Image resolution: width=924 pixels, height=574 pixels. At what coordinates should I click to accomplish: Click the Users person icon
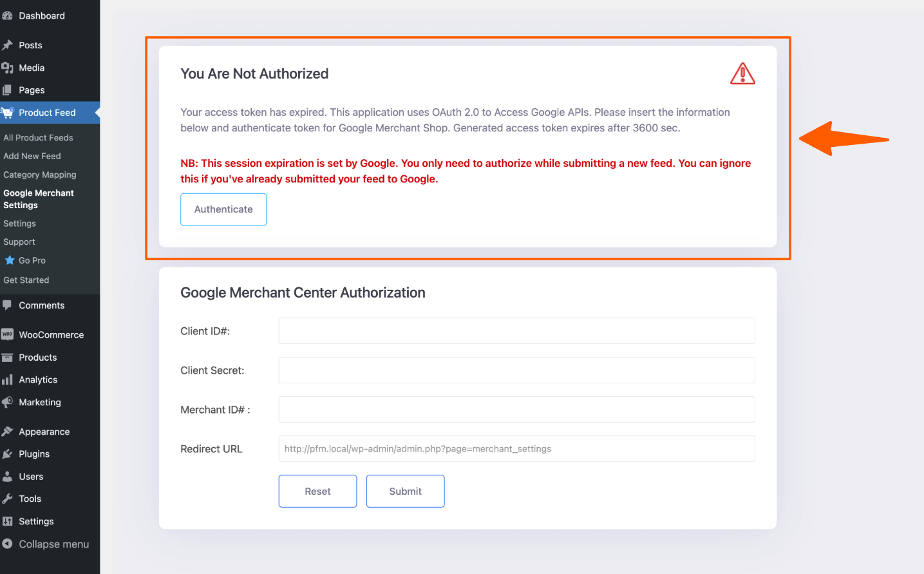pyautogui.click(x=7, y=477)
